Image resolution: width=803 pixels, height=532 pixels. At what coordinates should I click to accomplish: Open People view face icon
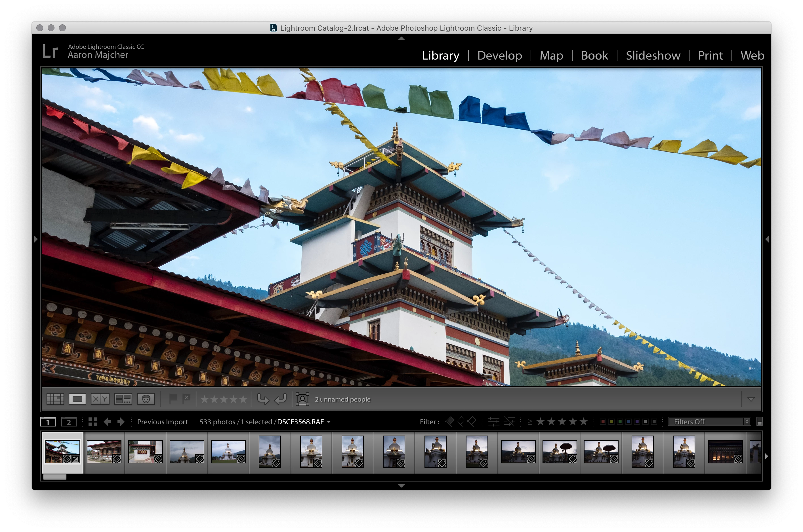(x=146, y=399)
